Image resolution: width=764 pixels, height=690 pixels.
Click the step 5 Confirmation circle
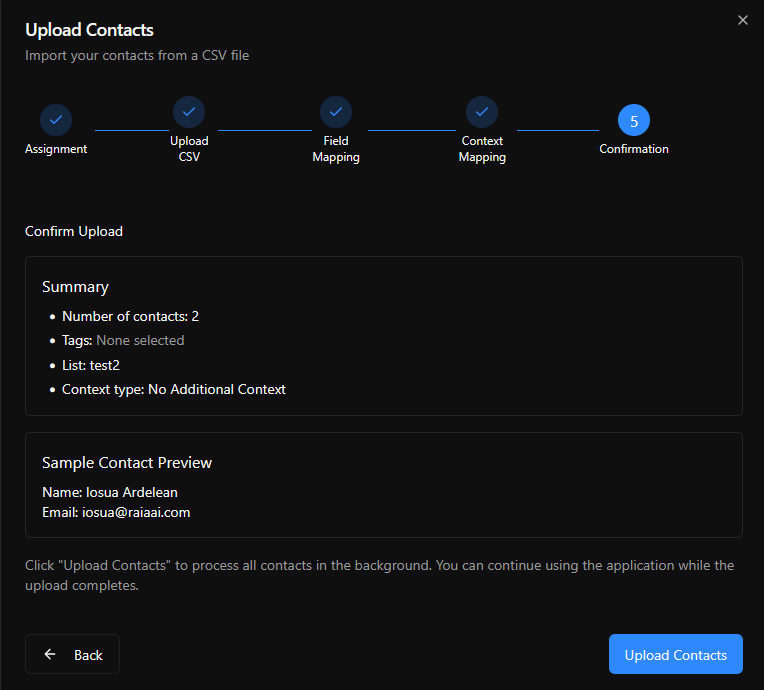coord(634,120)
